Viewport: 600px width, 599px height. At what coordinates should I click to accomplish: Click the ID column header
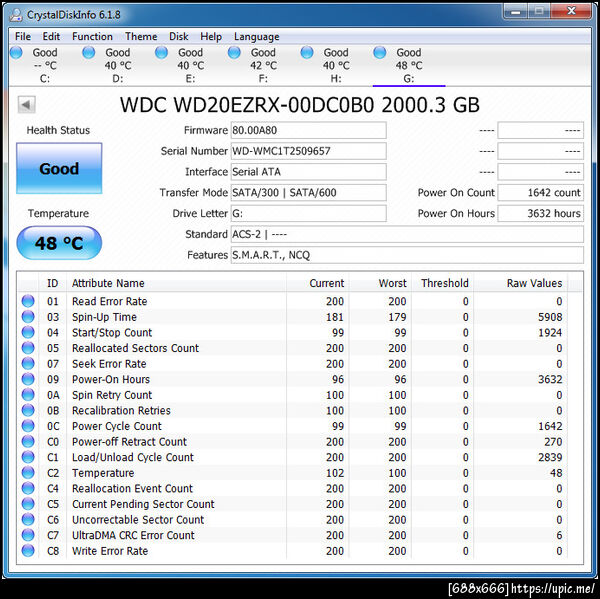pos(52,283)
